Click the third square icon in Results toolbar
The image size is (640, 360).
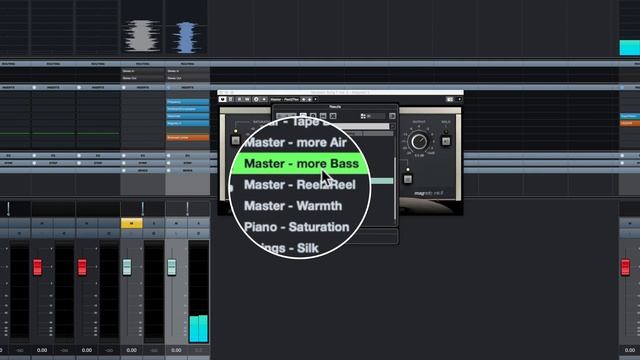(323, 116)
